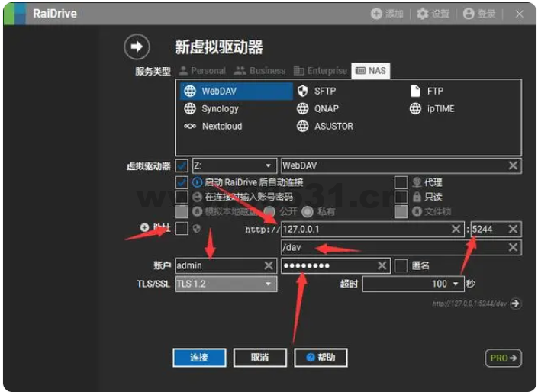This screenshot has width=538, height=392.
Task: Click the PRO upgrade button
Action: pyautogui.click(x=504, y=358)
